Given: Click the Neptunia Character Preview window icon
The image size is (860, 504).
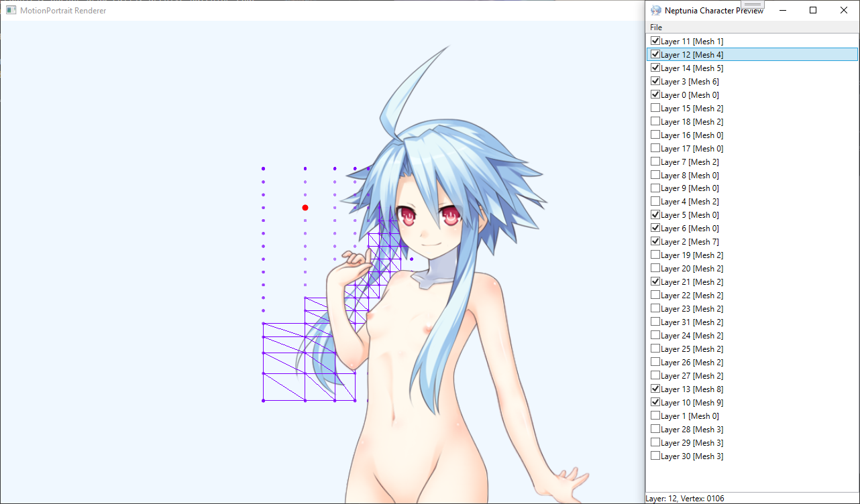Looking at the screenshot, I should tap(655, 10).
